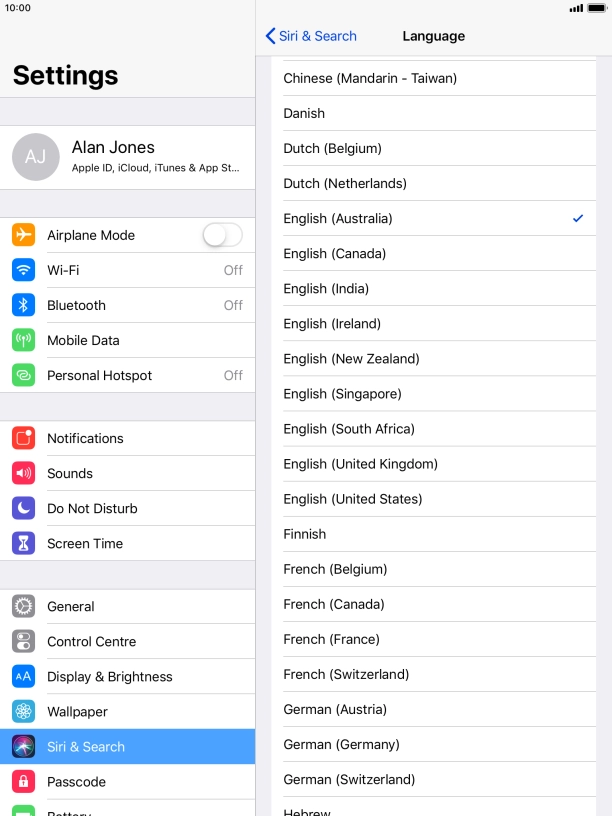Image resolution: width=612 pixels, height=816 pixels.
Task: Tap the Wi-Fi icon
Action: tap(23, 270)
